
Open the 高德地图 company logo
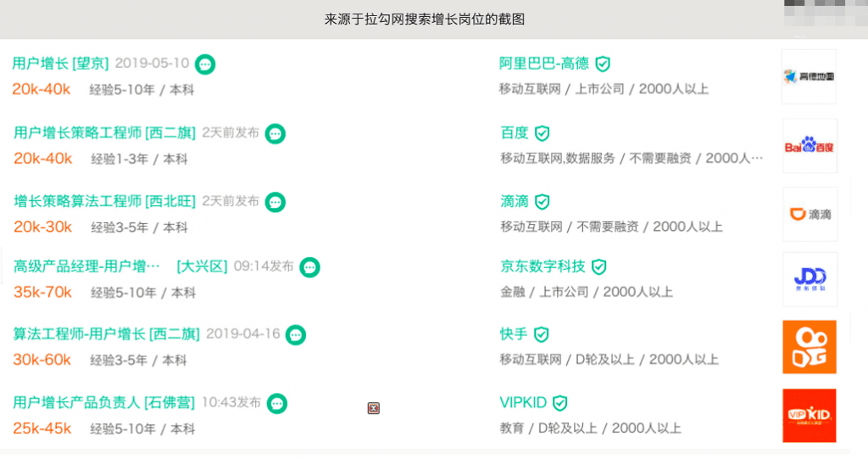tap(809, 76)
